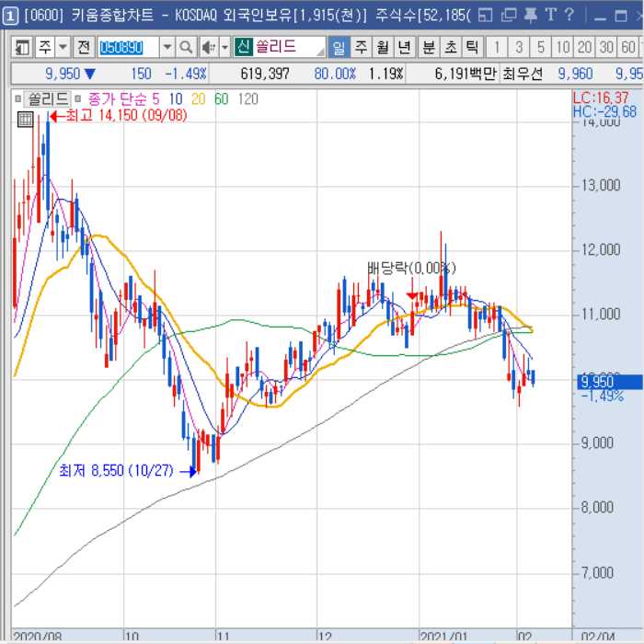This screenshot has width=644, height=644.
Task: Click the 최고 14,150 (09/08) label
Action: (126, 115)
